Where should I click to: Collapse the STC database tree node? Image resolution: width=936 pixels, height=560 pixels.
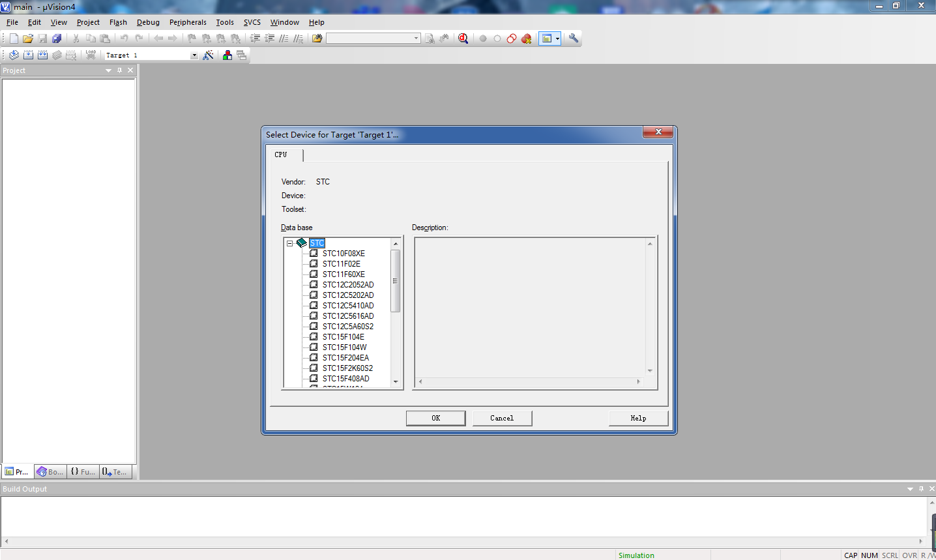coord(290,243)
